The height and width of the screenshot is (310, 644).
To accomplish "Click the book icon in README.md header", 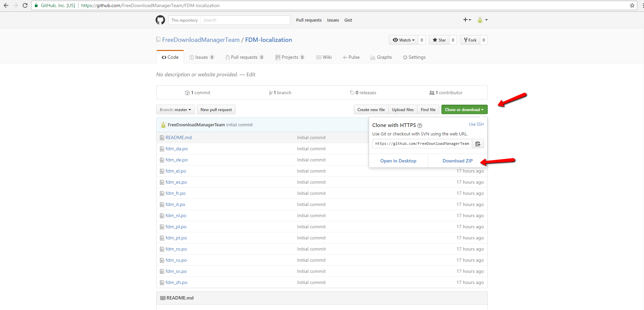I will pyautogui.click(x=163, y=298).
